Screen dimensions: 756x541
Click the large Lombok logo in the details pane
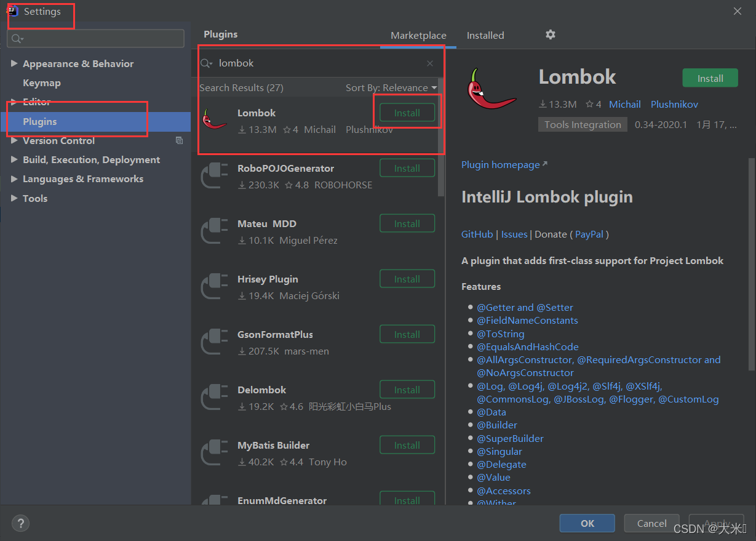(491, 90)
